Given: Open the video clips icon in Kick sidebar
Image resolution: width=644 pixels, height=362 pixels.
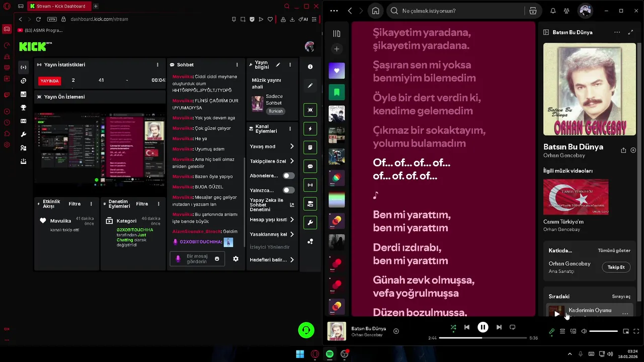Looking at the screenshot, I should pos(23,121).
